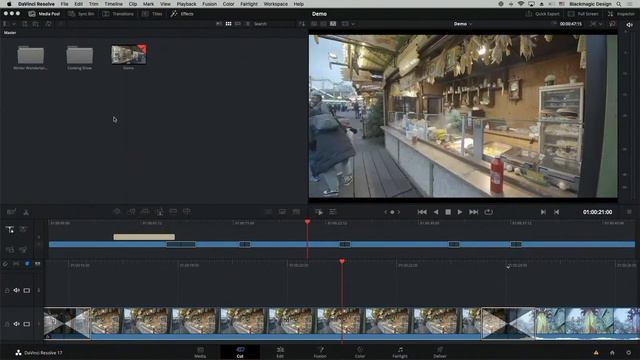Image resolution: width=640 pixels, height=360 pixels.
Task: Open the Tools options icon under viewer
Action: [332, 212]
